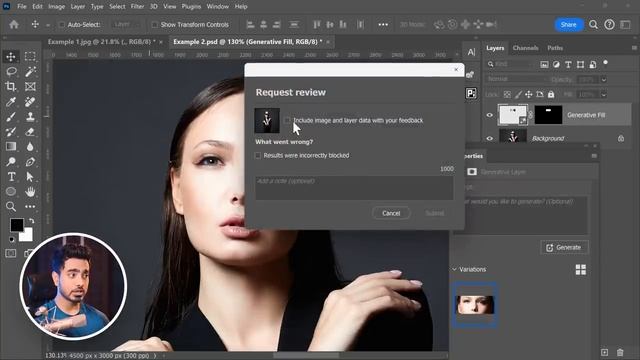Click the Generate button
This screenshot has height=360, width=640.
[x=564, y=247]
